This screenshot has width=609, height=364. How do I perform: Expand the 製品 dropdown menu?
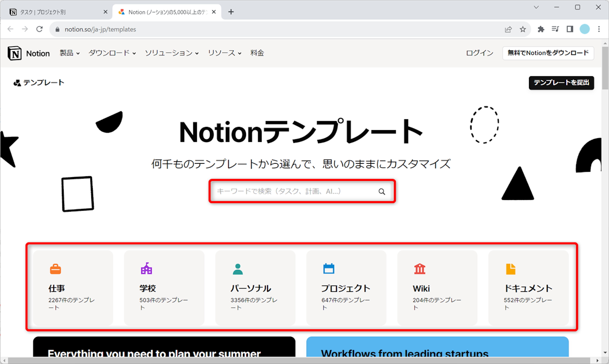click(70, 53)
